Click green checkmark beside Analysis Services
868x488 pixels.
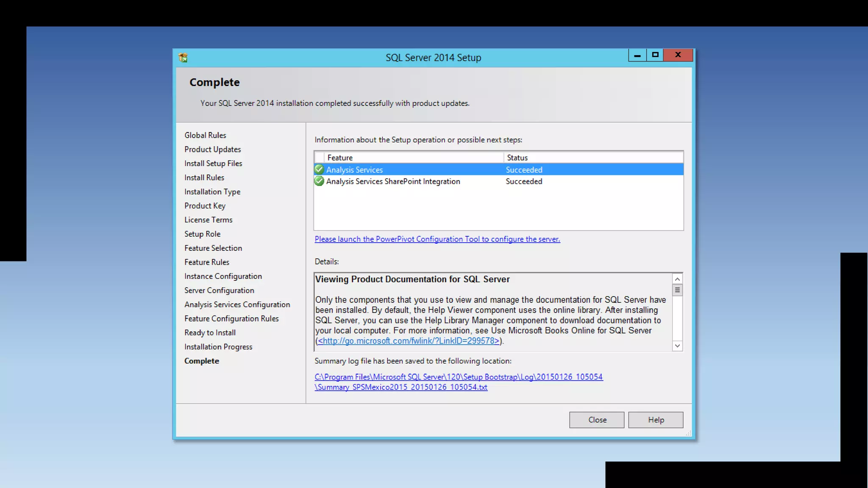click(319, 169)
